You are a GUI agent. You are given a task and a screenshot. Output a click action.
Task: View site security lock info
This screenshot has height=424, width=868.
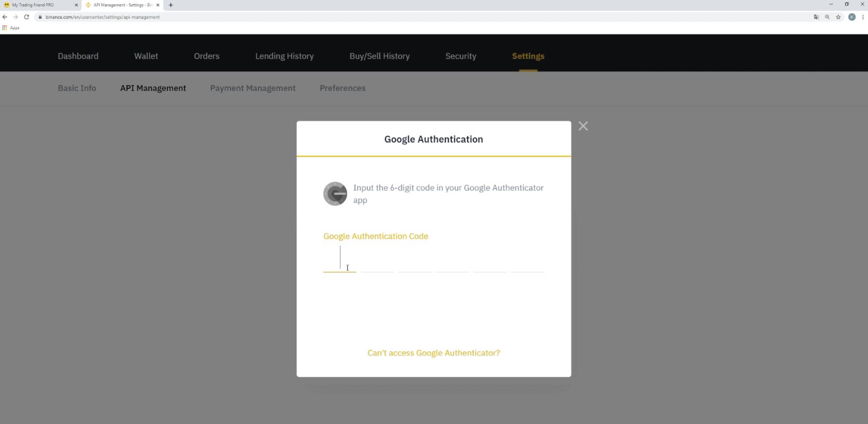pos(40,17)
